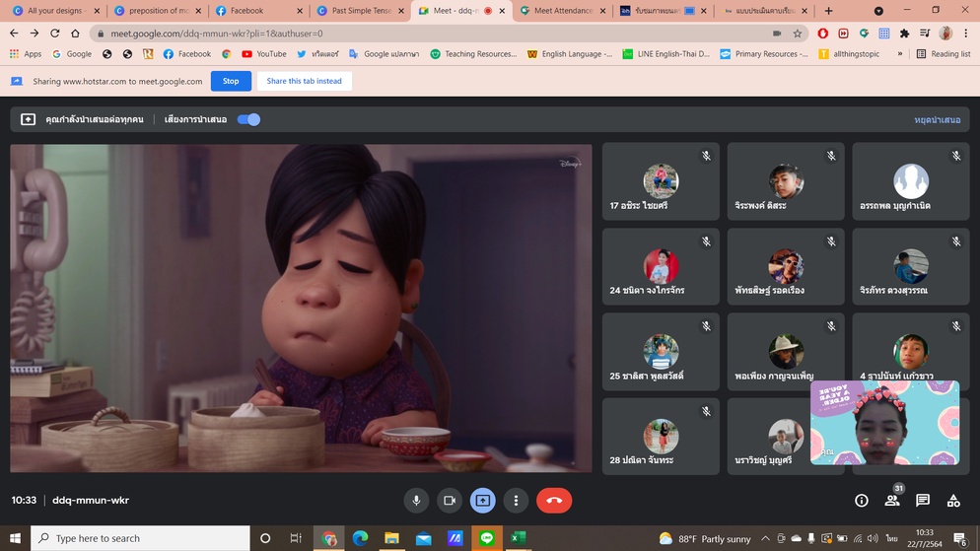Viewport: 980px width, 551px height.
Task: Click the shared movie presentation video
Action: click(301, 308)
